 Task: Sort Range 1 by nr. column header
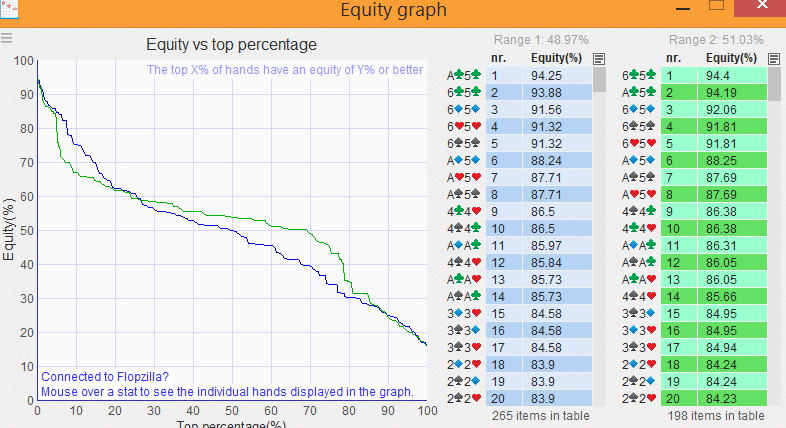[498, 58]
